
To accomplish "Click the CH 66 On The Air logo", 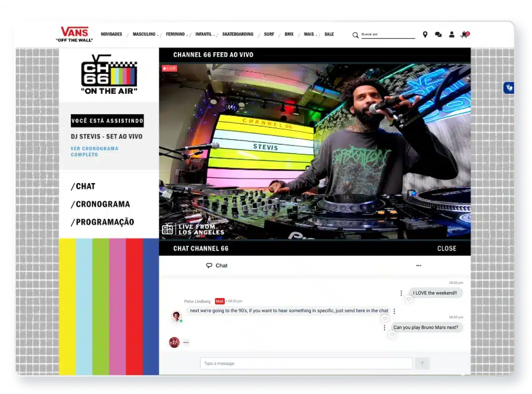I will pos(109,74).
